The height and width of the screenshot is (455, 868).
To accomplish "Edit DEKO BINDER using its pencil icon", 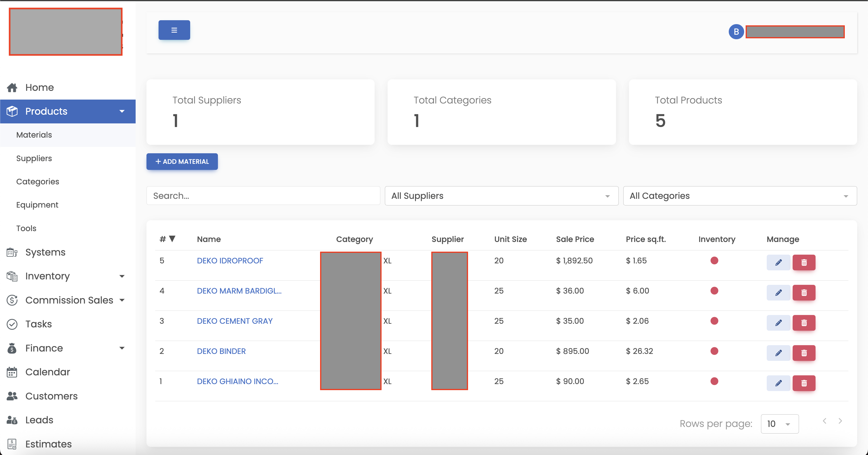I will click(x=778, y=353).
